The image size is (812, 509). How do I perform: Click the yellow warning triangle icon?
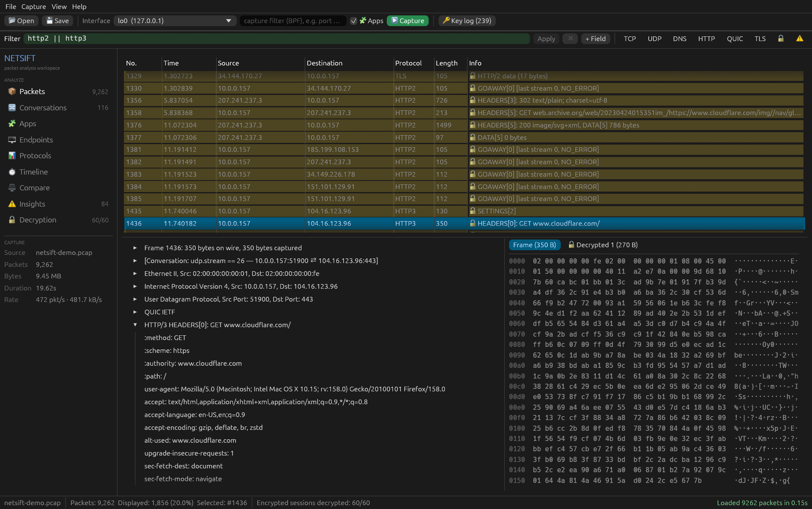pyautogui.click(x=800, y=38)
